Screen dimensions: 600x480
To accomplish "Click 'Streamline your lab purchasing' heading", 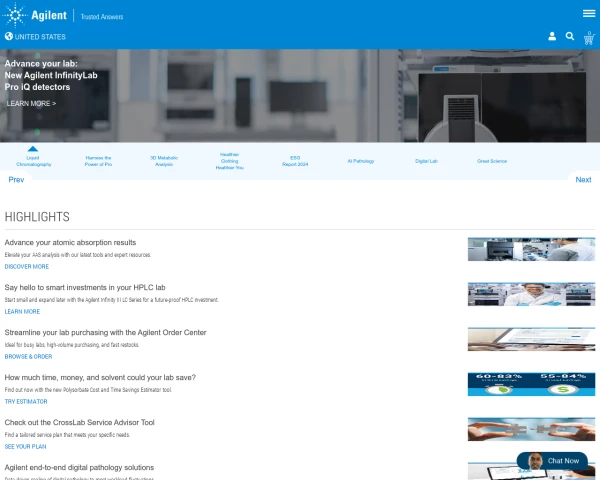I will [105, 332].
